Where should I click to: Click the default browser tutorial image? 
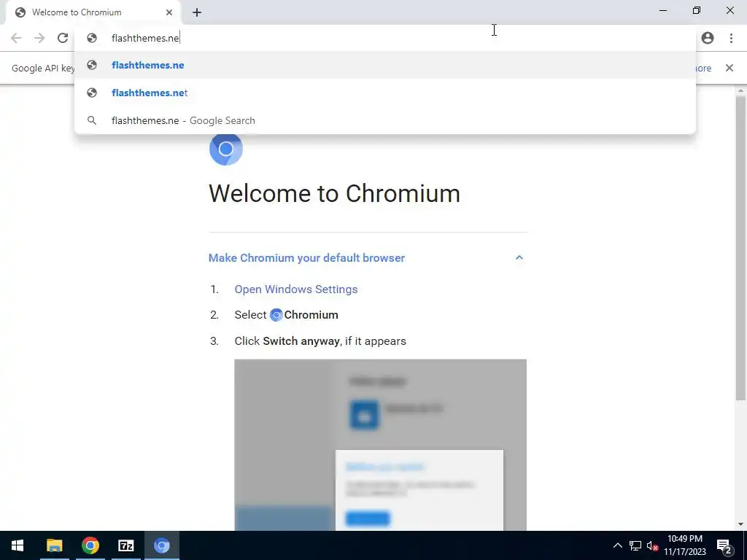[380, 445]
